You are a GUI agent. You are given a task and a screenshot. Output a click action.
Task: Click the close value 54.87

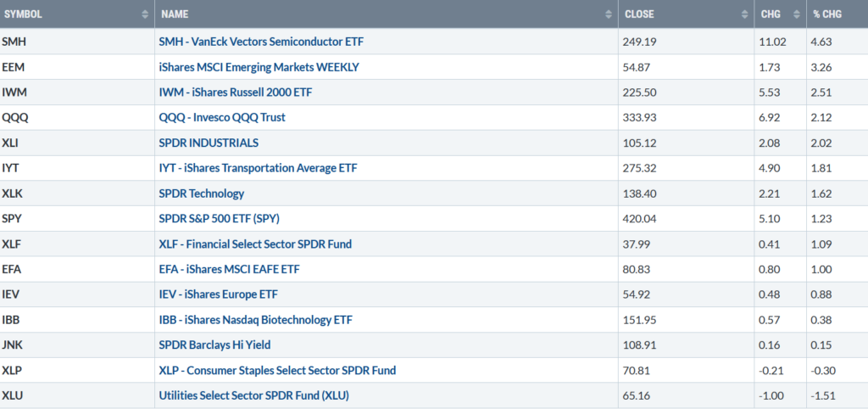(637, 67)
